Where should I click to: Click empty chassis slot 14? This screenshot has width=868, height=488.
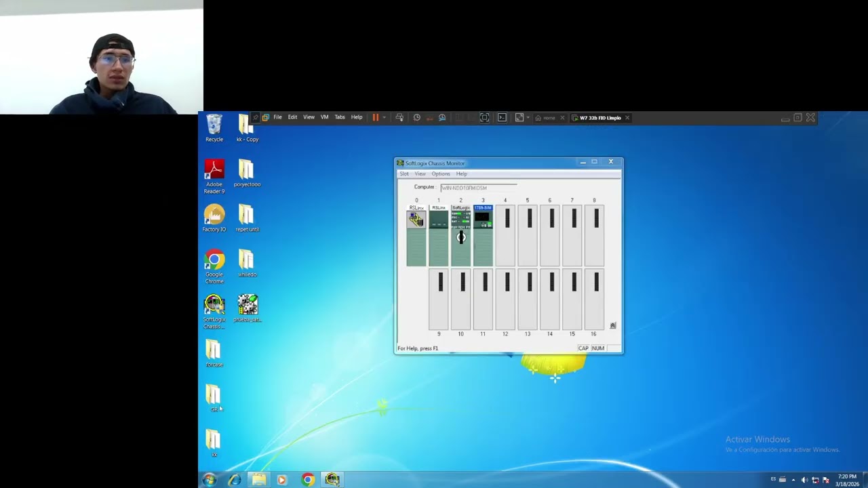[550, 299]
